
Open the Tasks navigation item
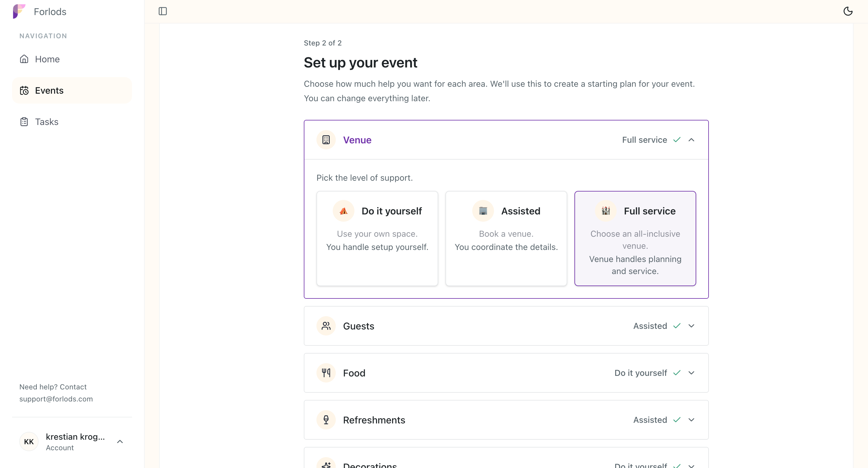click(x=72, y=122)
